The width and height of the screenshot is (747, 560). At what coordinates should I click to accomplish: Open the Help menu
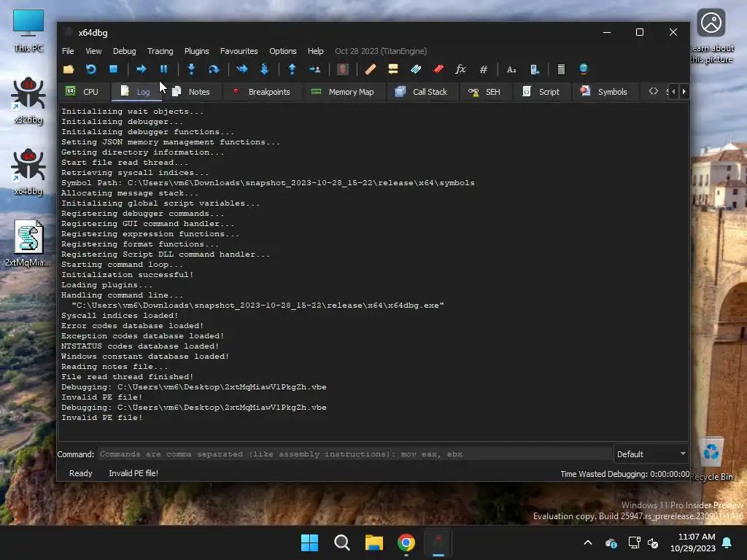pyautogui.click(x=315, y=51)
